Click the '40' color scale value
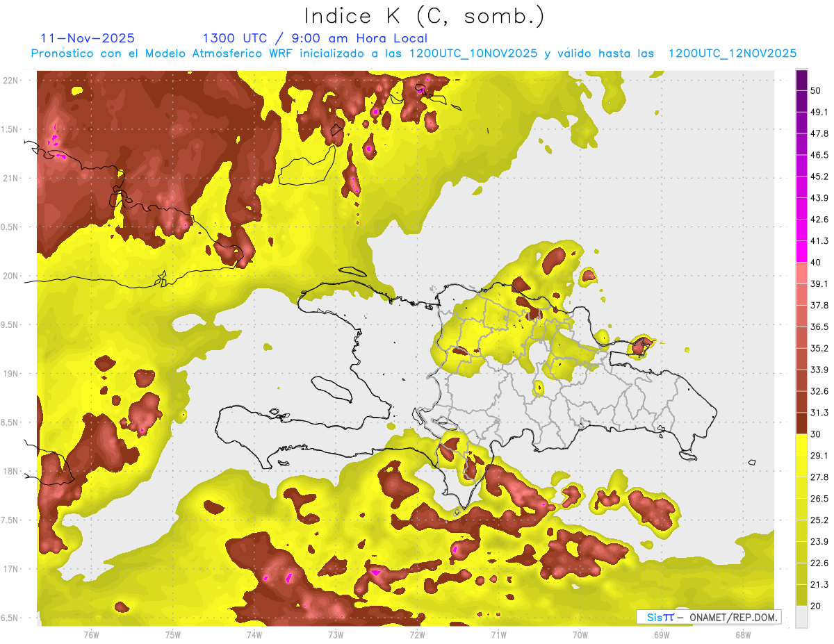 (x=816, y=262)
